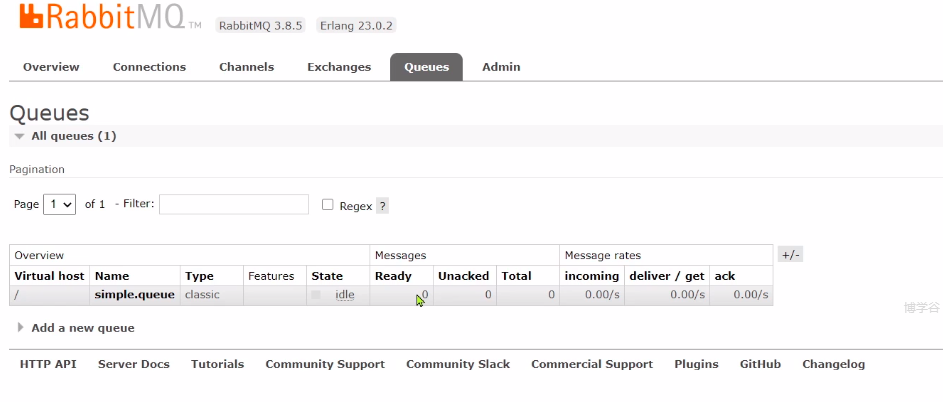Open the Tutorials footer link
The width and height of the screenshot is (943, 402).
[217, 365]
